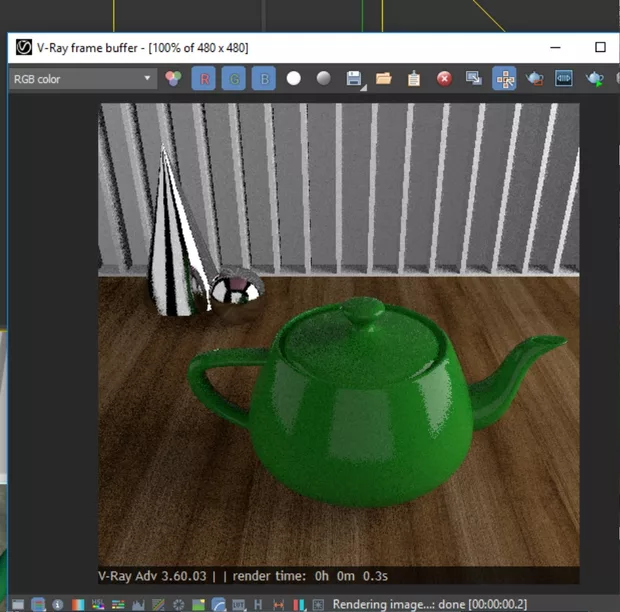Save the rendered image with floppy icon
620x612 pixels.
pyautogui.click(x=353, y=79)
